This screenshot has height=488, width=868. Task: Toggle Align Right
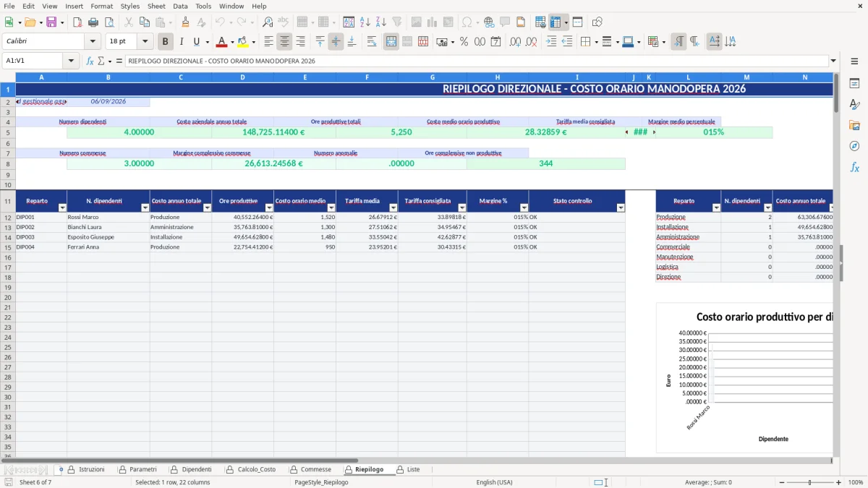click(300, 42)
